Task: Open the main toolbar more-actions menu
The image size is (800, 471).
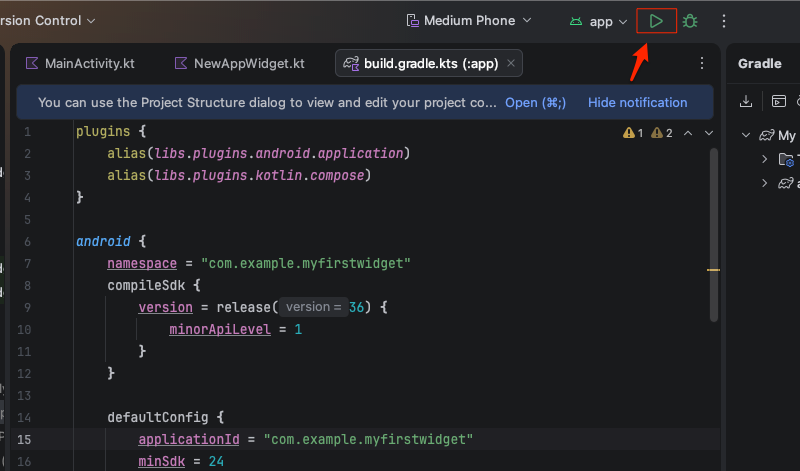Action: coord(723,21)
